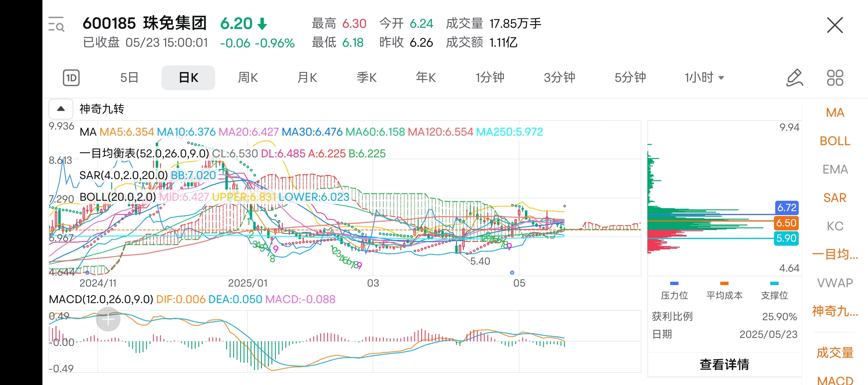Expand the 1小时 interval dropdown
The width and height of the screenshot is (868, 385).
[x=704, y=78]
